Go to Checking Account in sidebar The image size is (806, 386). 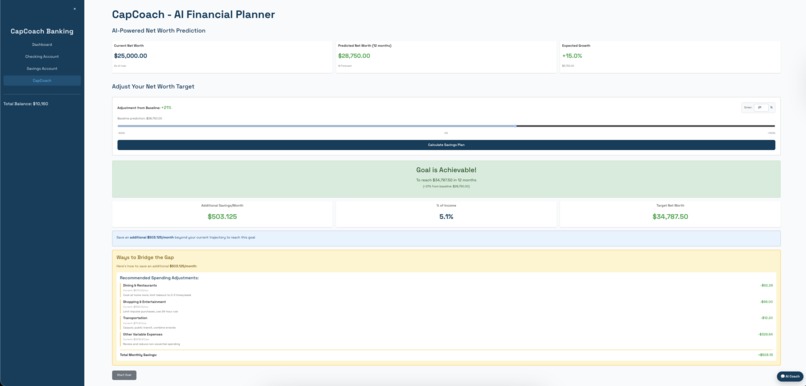[42, 57]
